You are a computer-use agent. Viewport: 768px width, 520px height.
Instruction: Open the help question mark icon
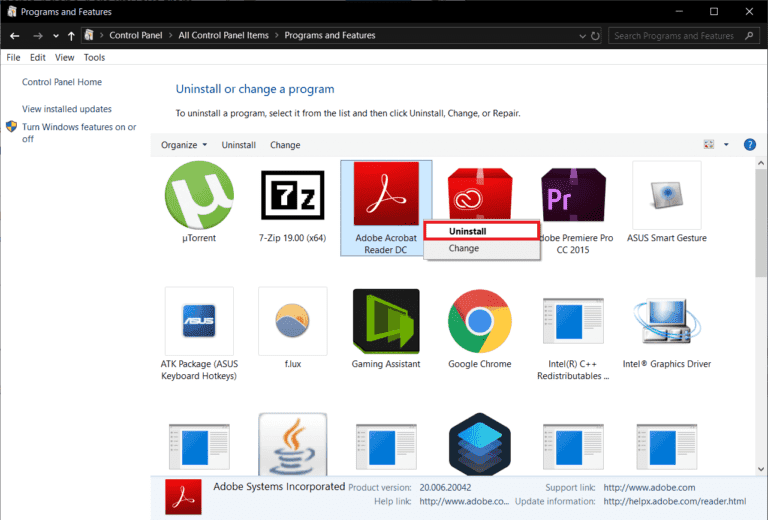[x=750, y=145]
